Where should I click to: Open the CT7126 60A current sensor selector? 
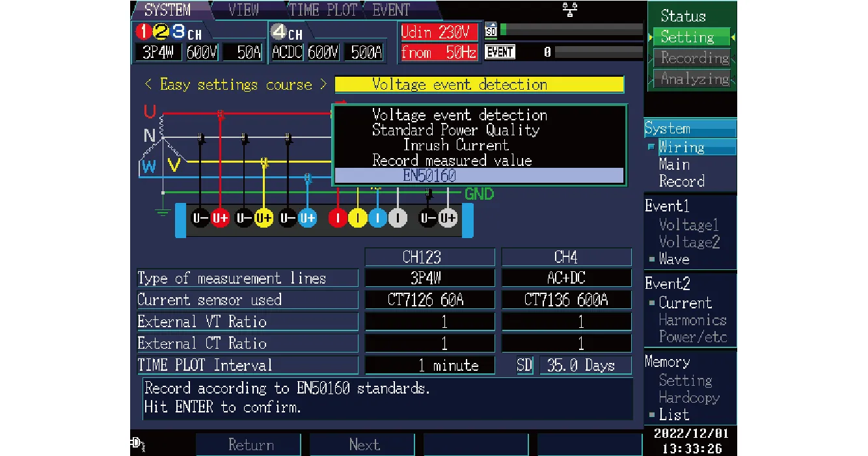coord(429,300)
